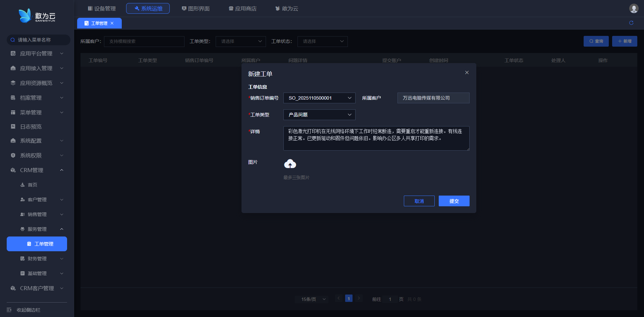Screen dimensions: 644x317
Task: Click the user avatar icon
Action: pos(634,8)
